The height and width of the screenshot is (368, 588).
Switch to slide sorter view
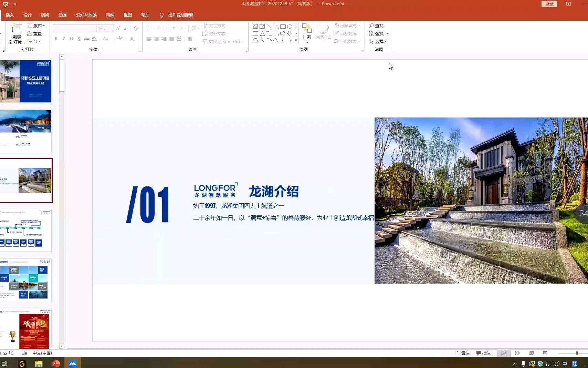[x=517, y=353]
